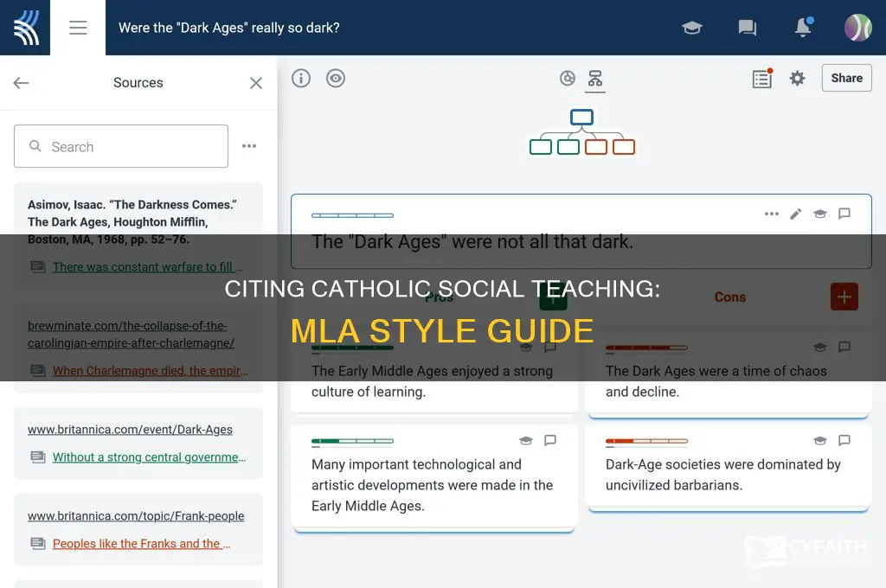This screenshot has height=588, width=886.
Task: Edit the thesis with pencil icon
Action: [796, 214]
